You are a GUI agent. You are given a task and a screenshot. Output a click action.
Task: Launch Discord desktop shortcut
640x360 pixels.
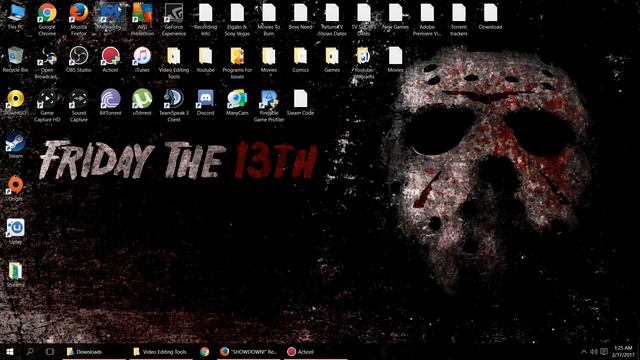pyautogui.click(x=205, y=102)
